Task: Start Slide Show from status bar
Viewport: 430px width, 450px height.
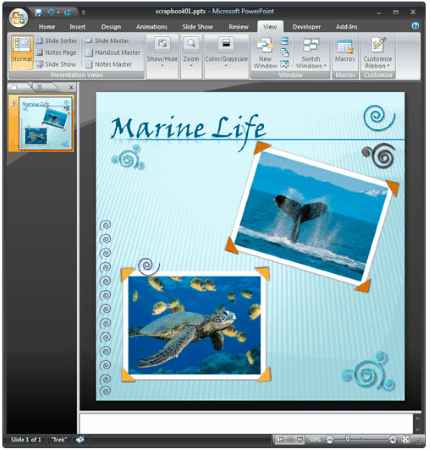Action: pyautogui.click(x=300, y=440)
